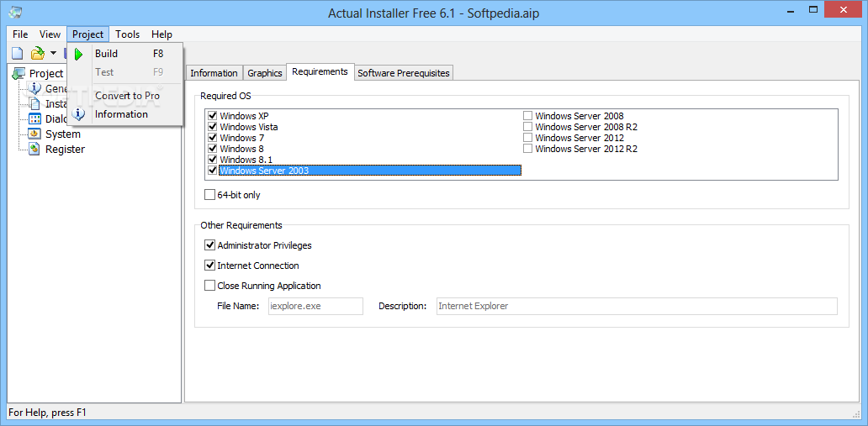Viewport: 868px width, 426px height.
Task: Select System in the project tree
Action: (62, 134)
